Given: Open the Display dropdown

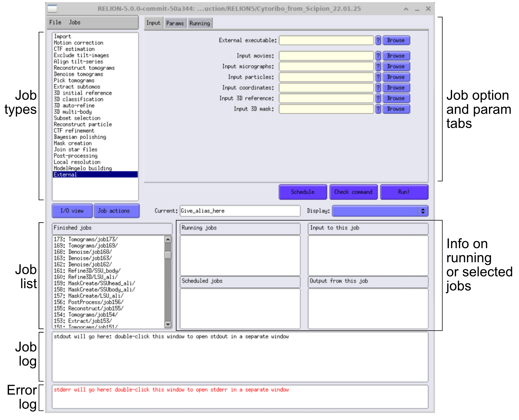Looking at the screenshot, I should [380, 211].
